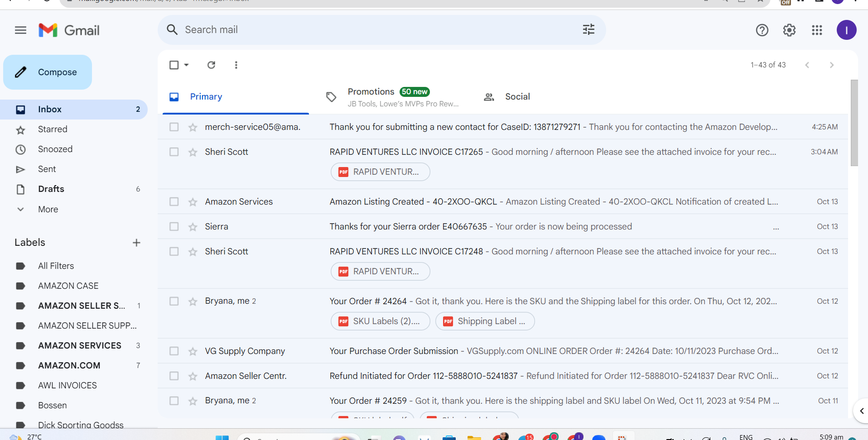The height and width of the screenshot is (440, 868).
Task: Open the select dropdown arrow
Action: [x=186, y=65]
